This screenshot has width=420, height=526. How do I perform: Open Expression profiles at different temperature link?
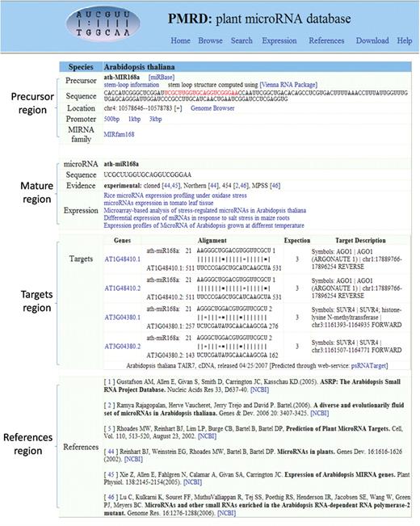coord(204,225)
